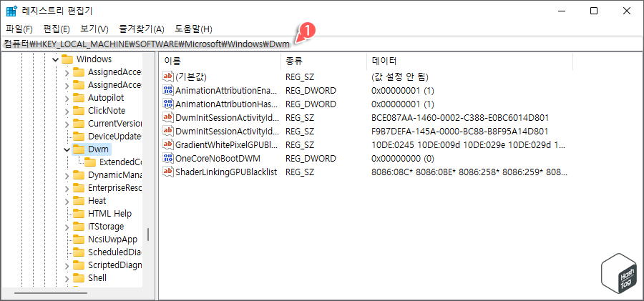Collapse the Dwm key
This screenshot has width=644, height=301.
tap(67, 149)
